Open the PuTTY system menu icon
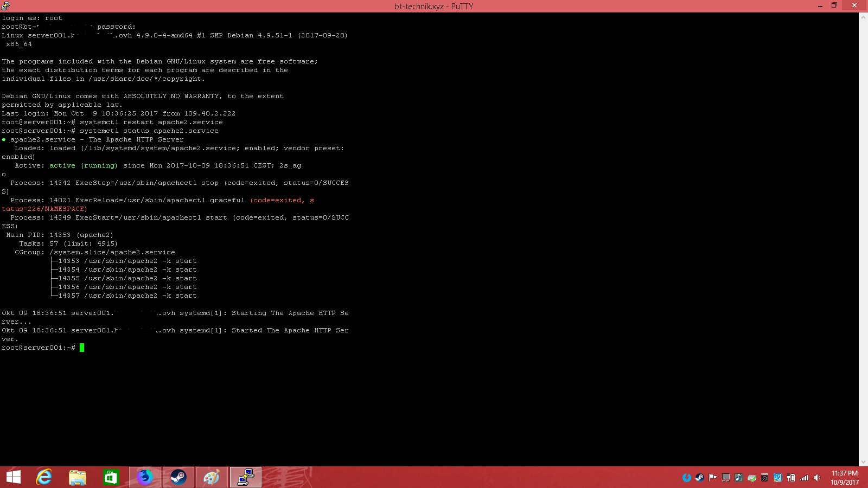This screenshot has height=488, width=868. pyautogui.click(x=5, y=6)
